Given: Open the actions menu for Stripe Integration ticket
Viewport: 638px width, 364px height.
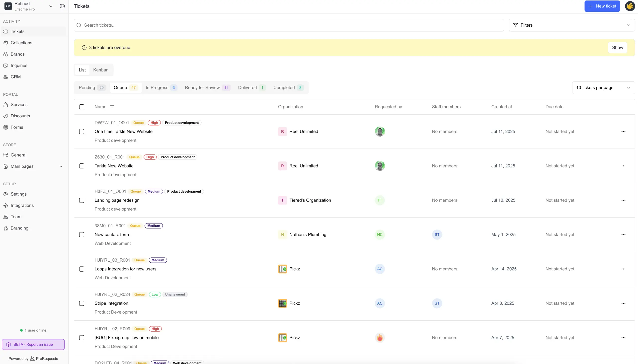Looking at the screenshot, I should 624,303.
